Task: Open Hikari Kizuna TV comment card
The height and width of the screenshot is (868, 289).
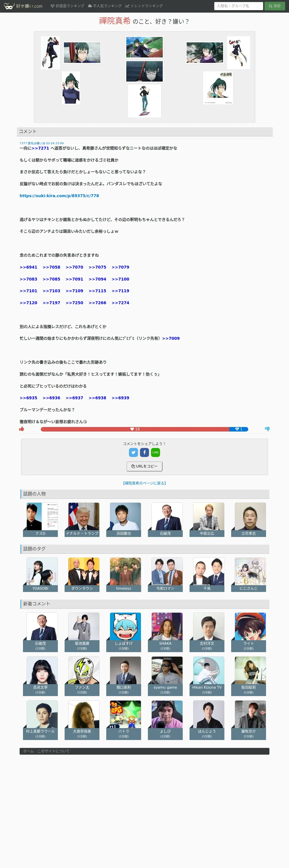Action: [x=207, y=676]
